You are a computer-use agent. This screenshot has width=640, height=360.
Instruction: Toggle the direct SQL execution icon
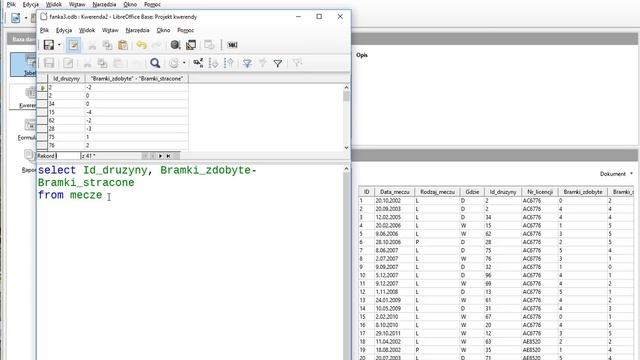coord(232,45)
